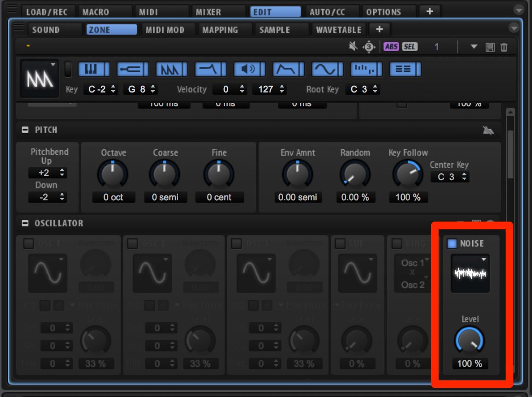Open the SOUND sub-tab

54,29
